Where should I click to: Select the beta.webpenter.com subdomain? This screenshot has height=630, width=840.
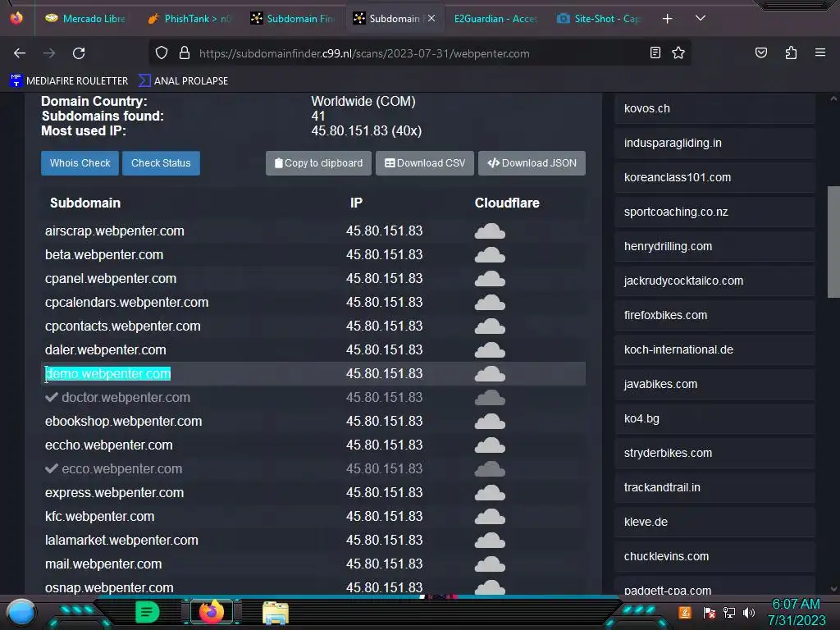click(x=104, y=255)
